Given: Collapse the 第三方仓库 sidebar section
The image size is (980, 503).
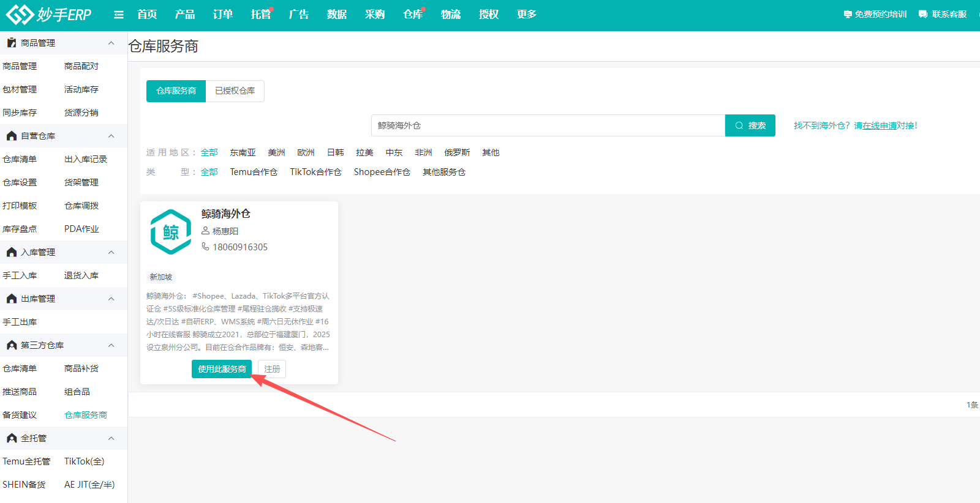Looking at the screenshot, I should [x=111, y=345].
